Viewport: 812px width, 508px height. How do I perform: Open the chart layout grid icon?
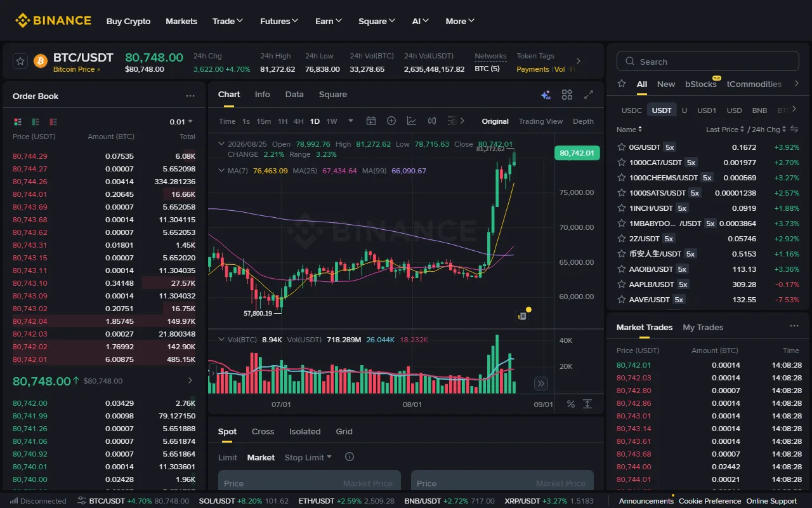[x=567, y=95]
